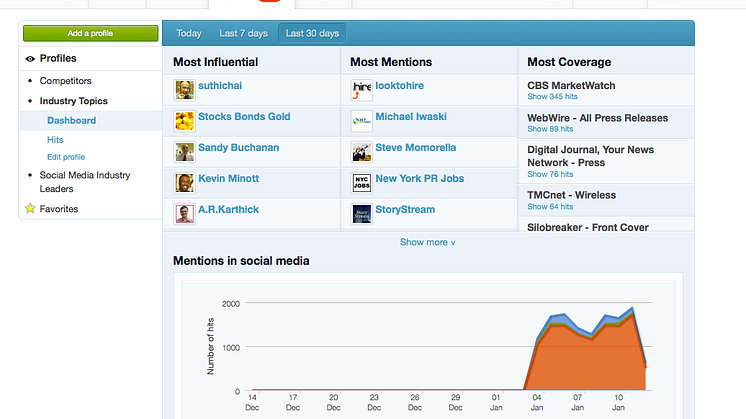Viewport: 746px width, 419px height.
Task: Click the CBS MarketWatch source title
Action: click(x=571, y=86)
